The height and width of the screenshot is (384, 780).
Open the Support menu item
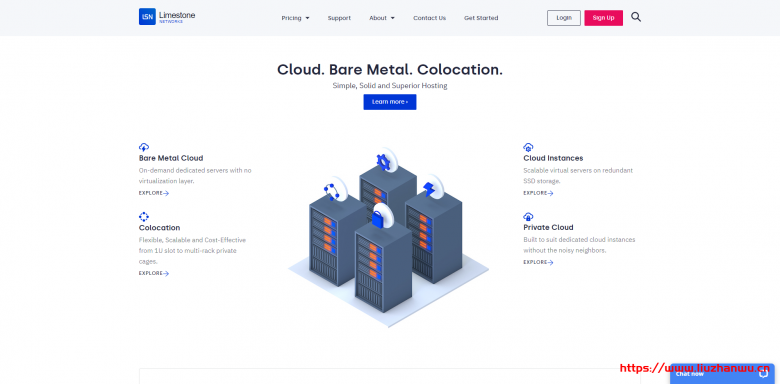339,18
